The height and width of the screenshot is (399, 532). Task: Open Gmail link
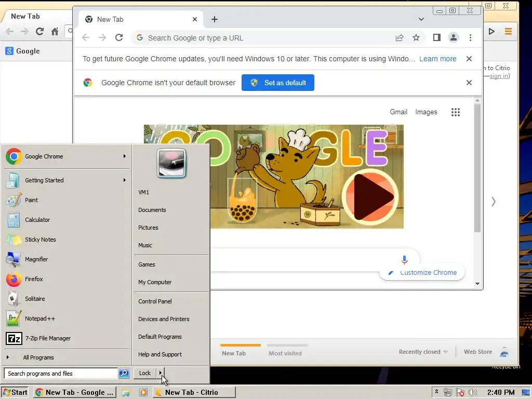(398, 112)
